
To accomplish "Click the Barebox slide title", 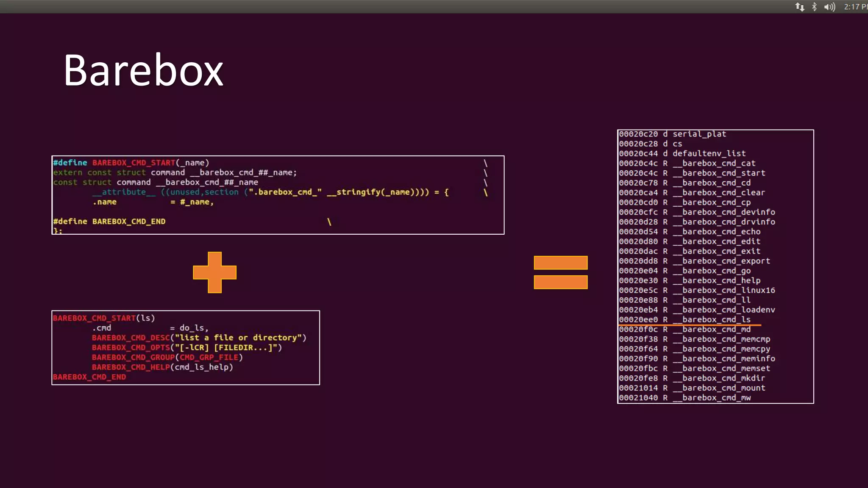I will pyautogui.click(x=143, y=70).
